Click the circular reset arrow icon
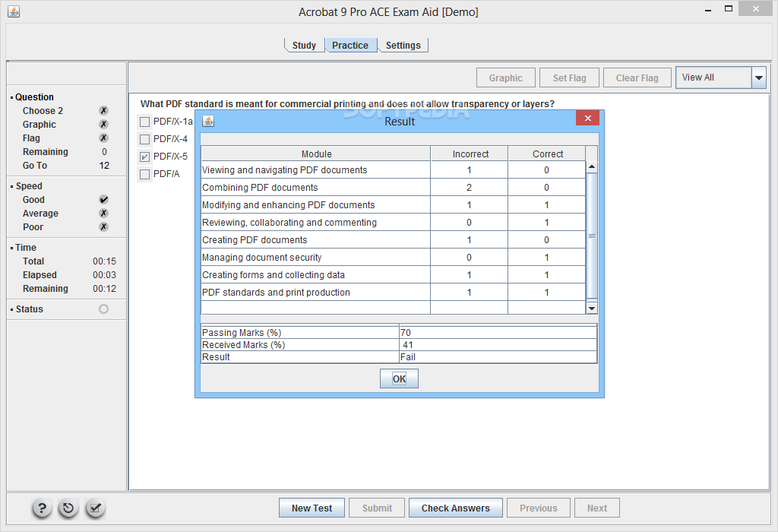The height and width of the screenshot is (532, 778). pos(68,508)
